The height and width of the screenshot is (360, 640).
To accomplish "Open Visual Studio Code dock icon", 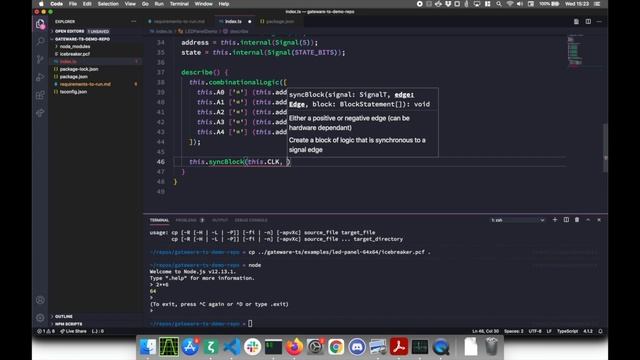I will pos(231,347).
